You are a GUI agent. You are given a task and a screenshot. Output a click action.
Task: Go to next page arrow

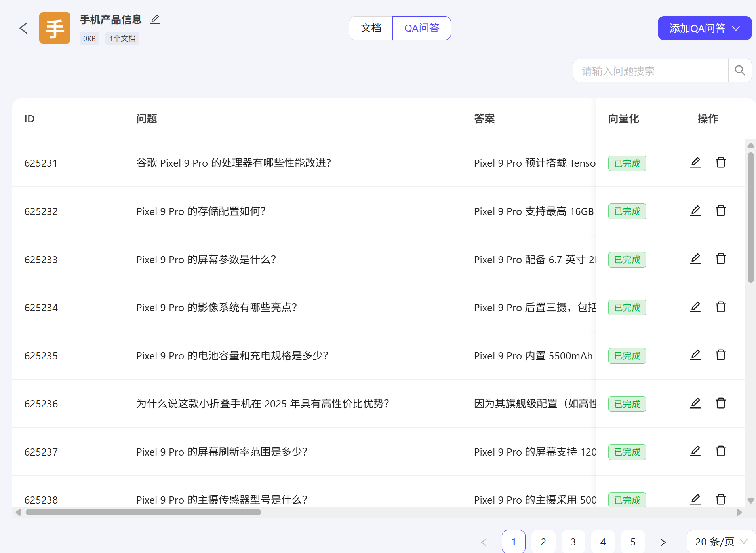point(663,542)
